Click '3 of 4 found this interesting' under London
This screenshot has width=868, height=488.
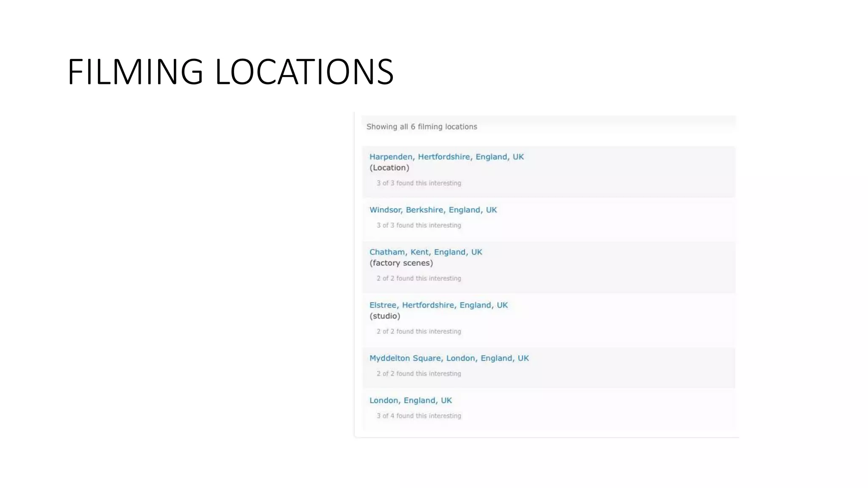(418, 416)
